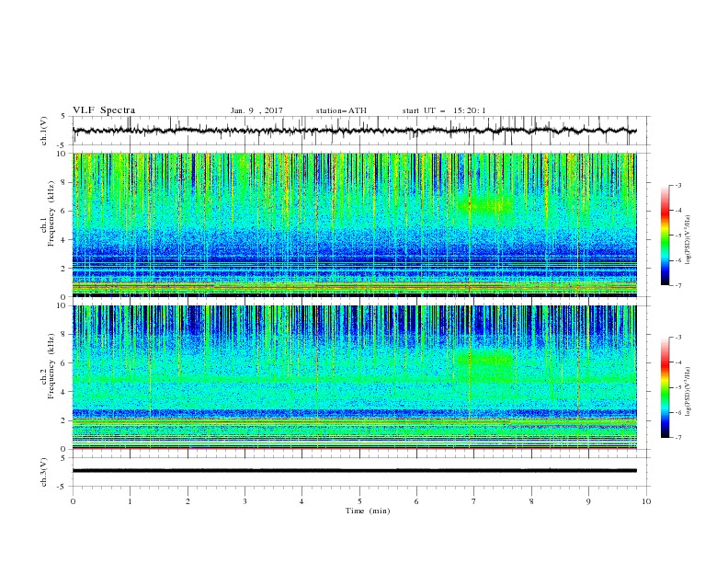Click time axis tick label '7'
The width and height of the screenshot is (728, 563).
[x=473, y=501]
